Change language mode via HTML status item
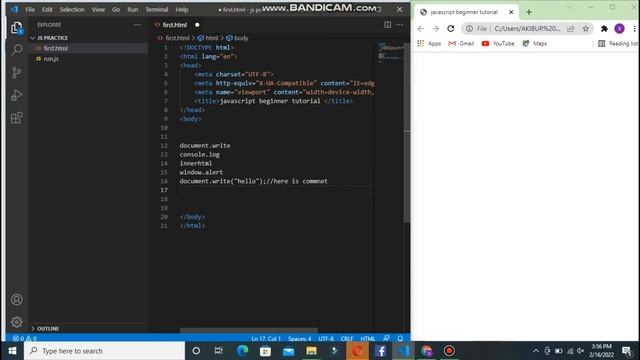Screen dimensions: 640x360 368,339
